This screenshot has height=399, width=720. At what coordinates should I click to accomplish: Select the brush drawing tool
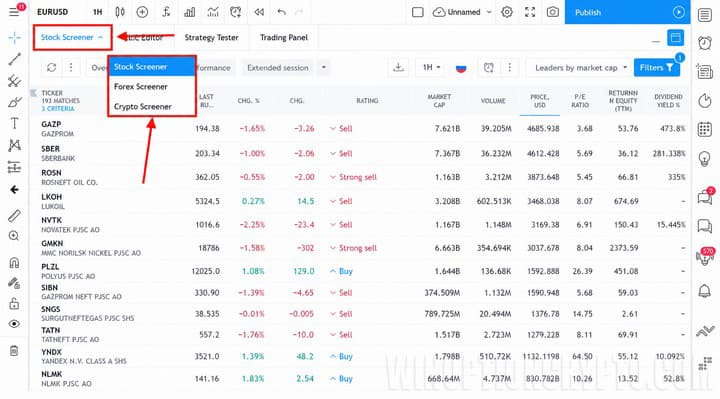(x=14, y=102)
